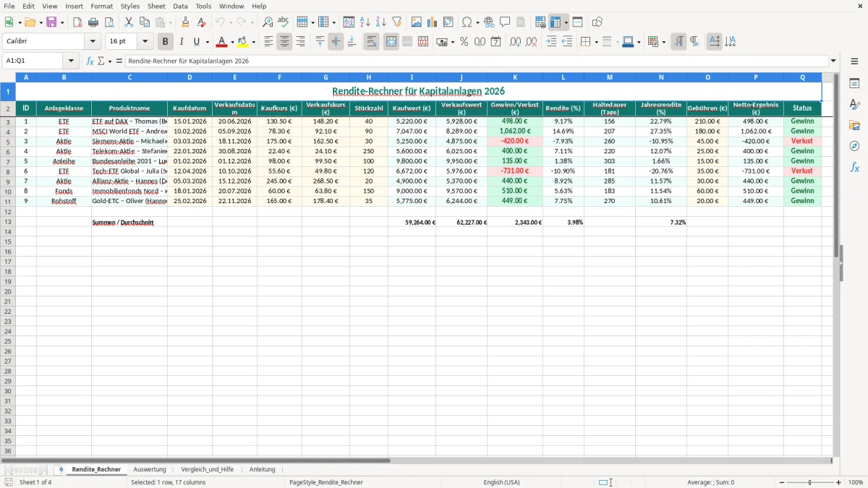The image size is (868, 488).
Task: Toggle Align Left
Action: click(x=268, y=42)
